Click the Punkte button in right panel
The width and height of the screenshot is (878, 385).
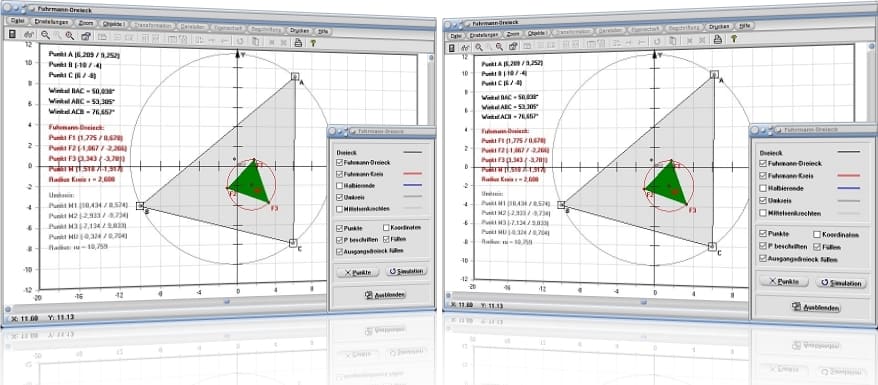(784, 281)
